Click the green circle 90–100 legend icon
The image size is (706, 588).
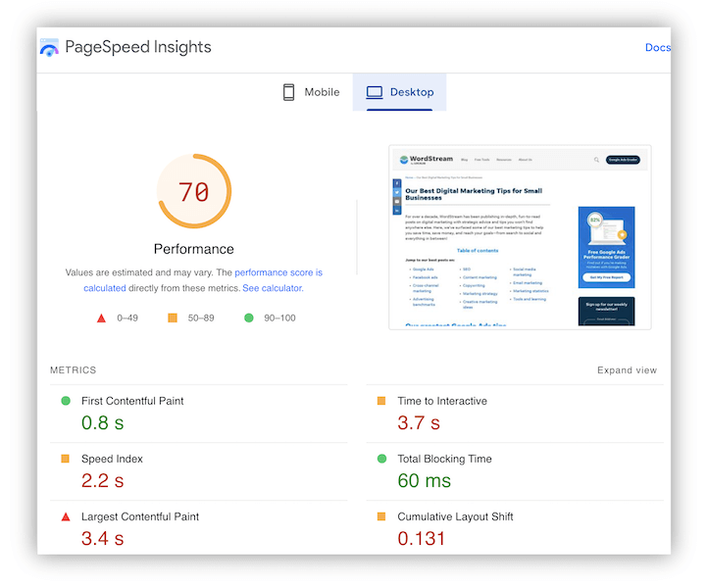[x=249, y=318]
